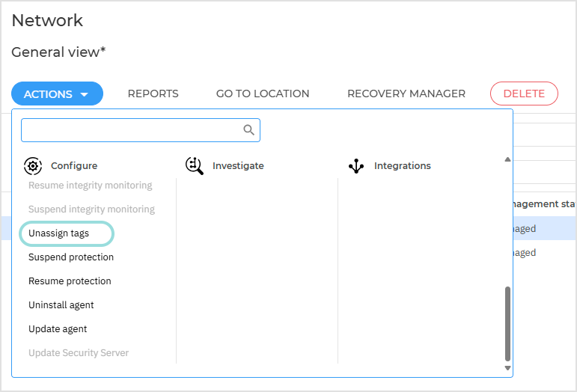577x392 pixels.
Task: Click the Network page heading
Action: pyautogui.click(x=47, y=20)
